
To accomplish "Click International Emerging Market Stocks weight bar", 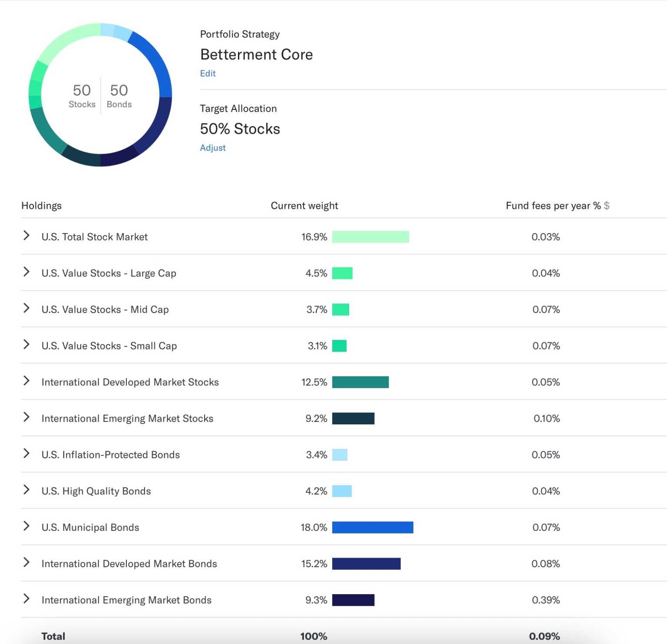I will point(353,418).
